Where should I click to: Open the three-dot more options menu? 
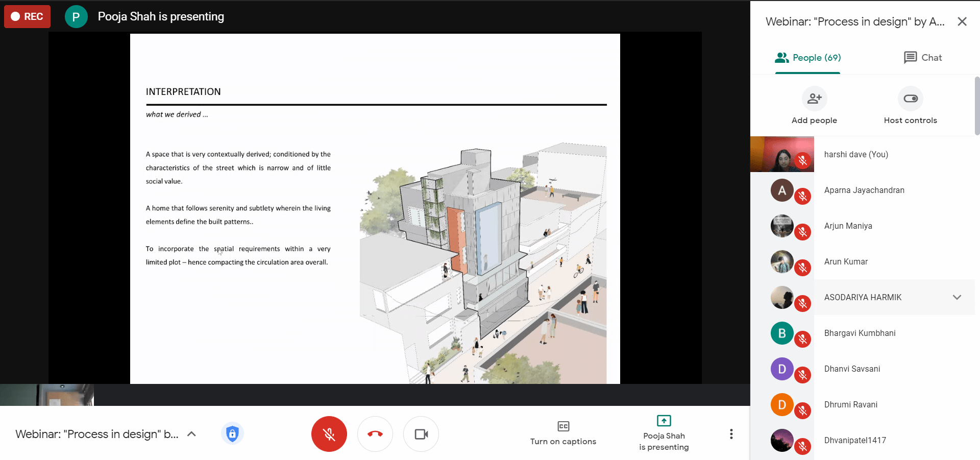(x=731, y=434)
